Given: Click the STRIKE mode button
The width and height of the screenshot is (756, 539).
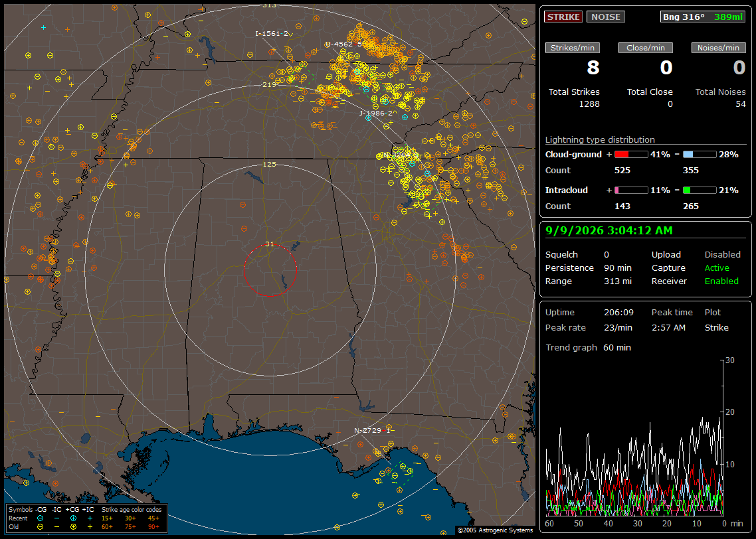Looking at the screenshot, I should pyautogui.click(x=563, y=17).
